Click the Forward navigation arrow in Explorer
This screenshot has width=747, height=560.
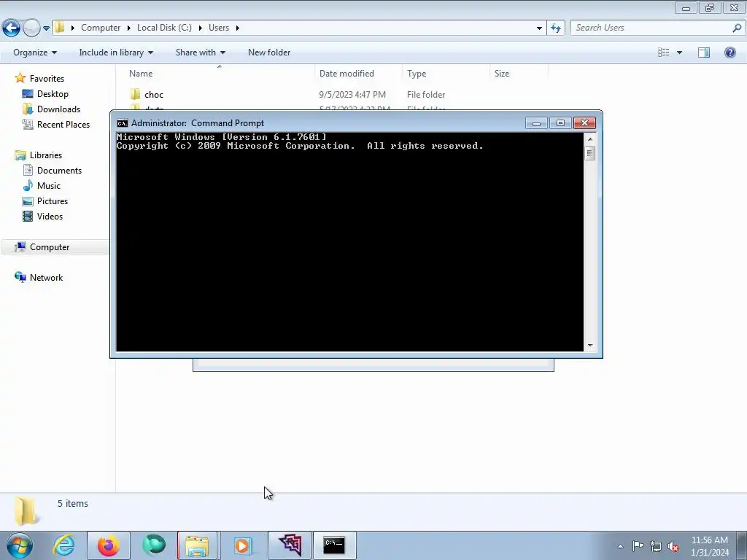(x=31, y=28)
